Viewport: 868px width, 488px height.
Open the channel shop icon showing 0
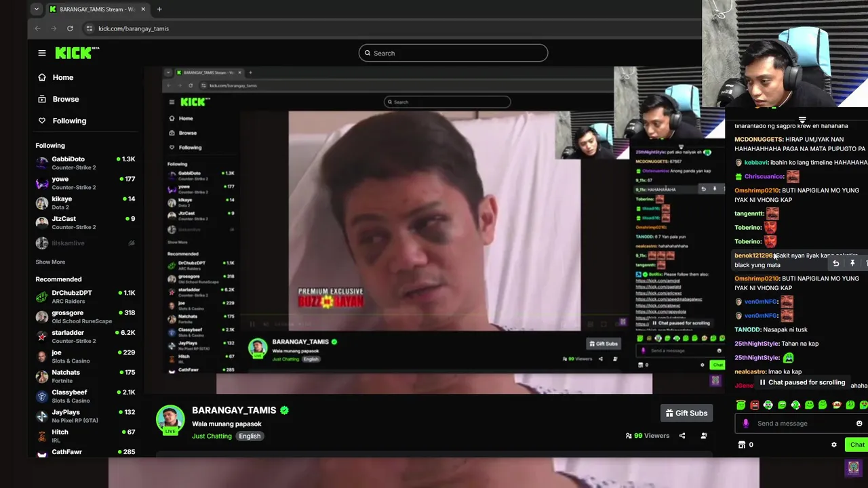746,445
